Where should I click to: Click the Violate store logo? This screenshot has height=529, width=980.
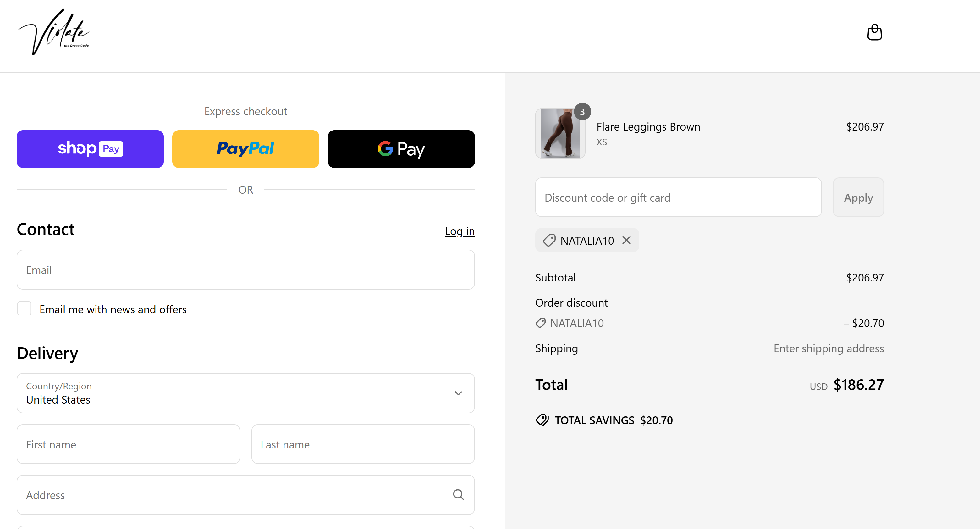point(54,32)
